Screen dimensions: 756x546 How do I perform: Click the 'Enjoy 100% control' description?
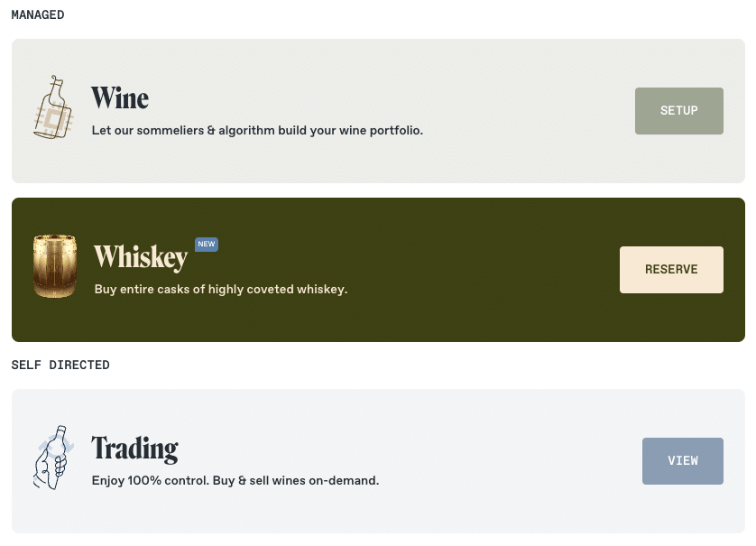(235, 480)
